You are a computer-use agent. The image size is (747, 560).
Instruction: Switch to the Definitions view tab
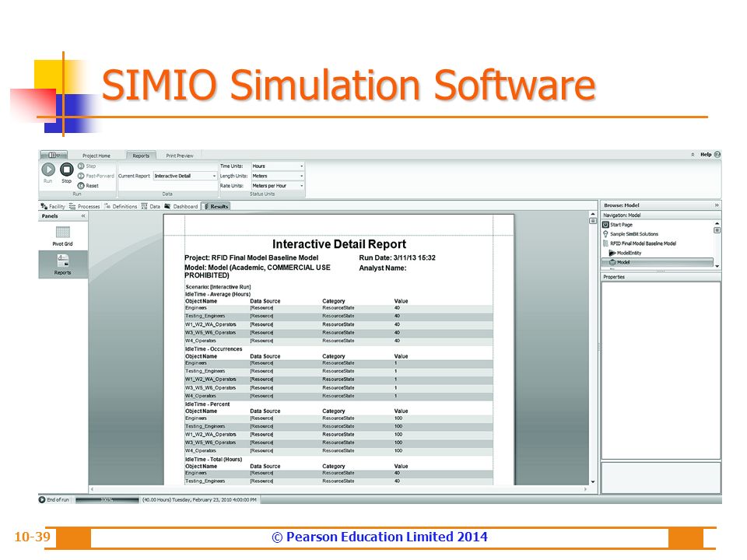tap(121, 206)
